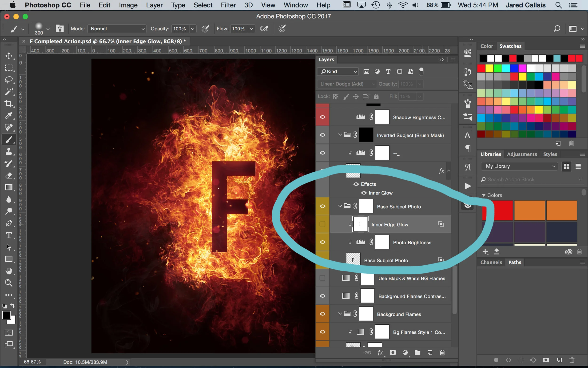This screenshot has width=588, height=368.
Task: Open the Actions panel play icon
Action: point(468,186)
